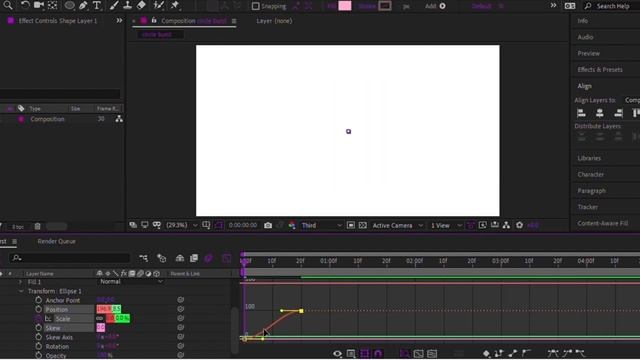This screenshot has height=360, width=640.
Task: Open the Libraries panel
Action: pos(589,158)
